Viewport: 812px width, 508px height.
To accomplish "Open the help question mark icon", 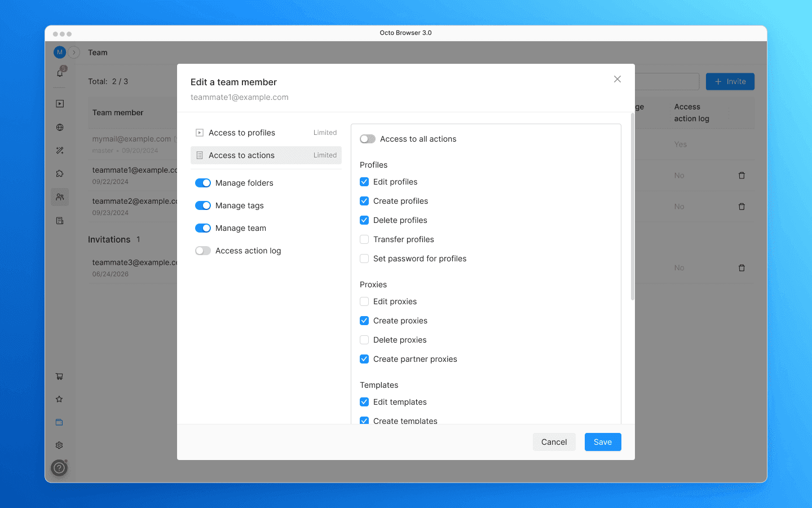I will pos(59,468).
